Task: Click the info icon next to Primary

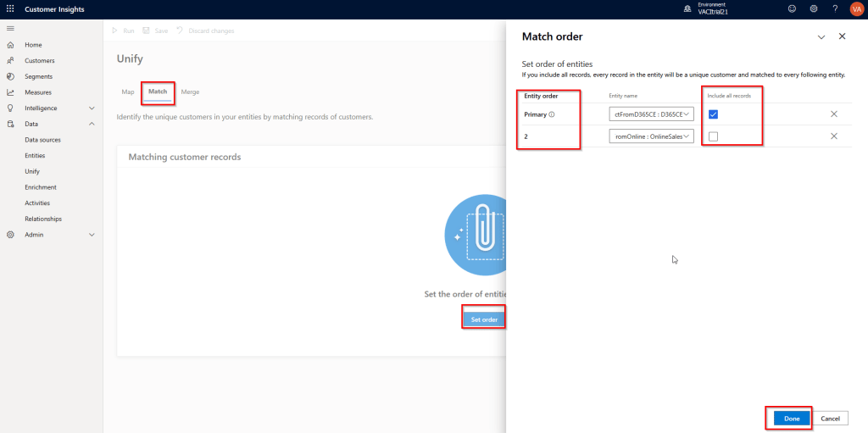Action: 552,114
